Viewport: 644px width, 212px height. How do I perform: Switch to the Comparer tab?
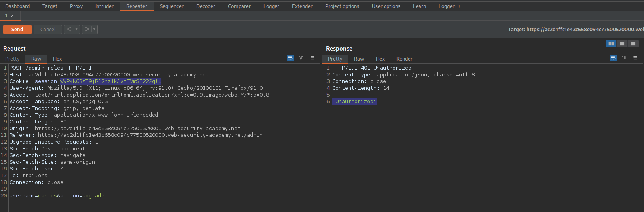[x=239, y=6]
